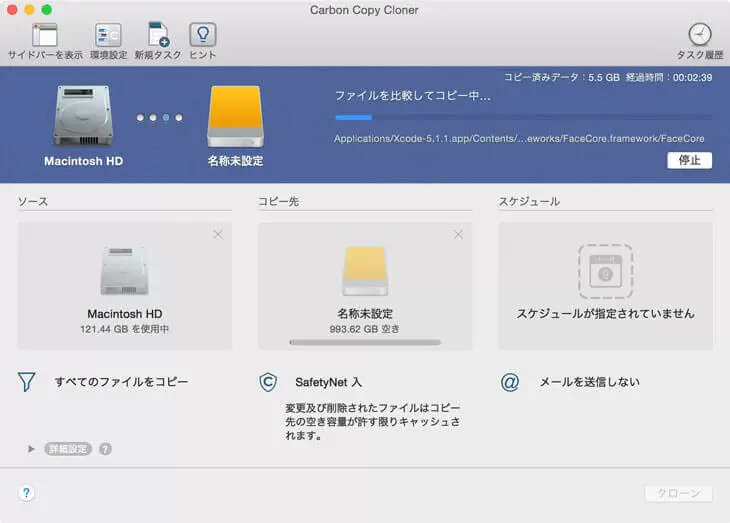
Task: Click the yellow 名称未設定 drive in blue banner
Action: (x=236, y=116)
